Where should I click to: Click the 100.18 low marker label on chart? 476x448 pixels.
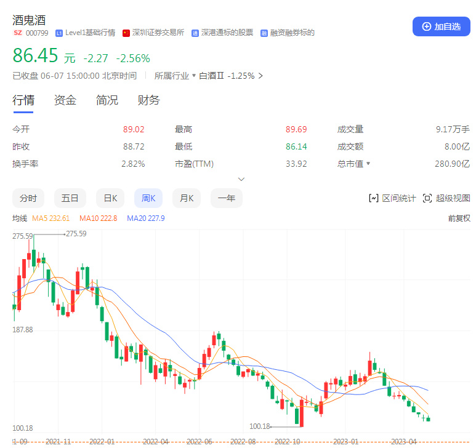[260, 426]
